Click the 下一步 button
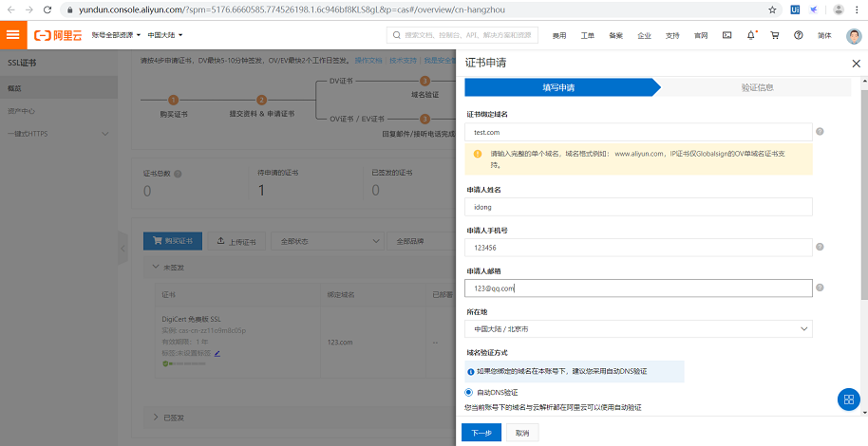The width and height of the screenshot is (868, 446). point(481,433)
